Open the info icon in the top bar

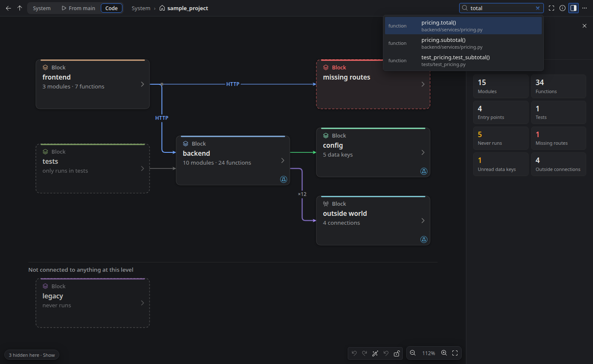click(563, 8)
